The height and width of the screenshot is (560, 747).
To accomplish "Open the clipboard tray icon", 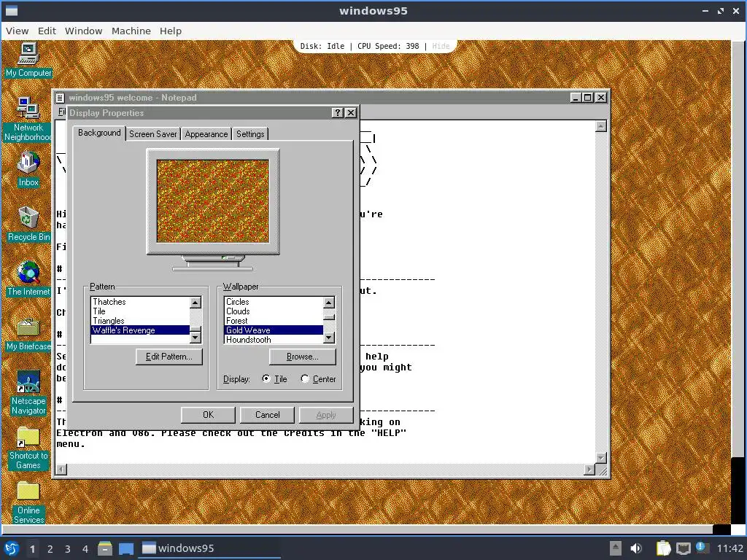I will click(x=663, y=548).
